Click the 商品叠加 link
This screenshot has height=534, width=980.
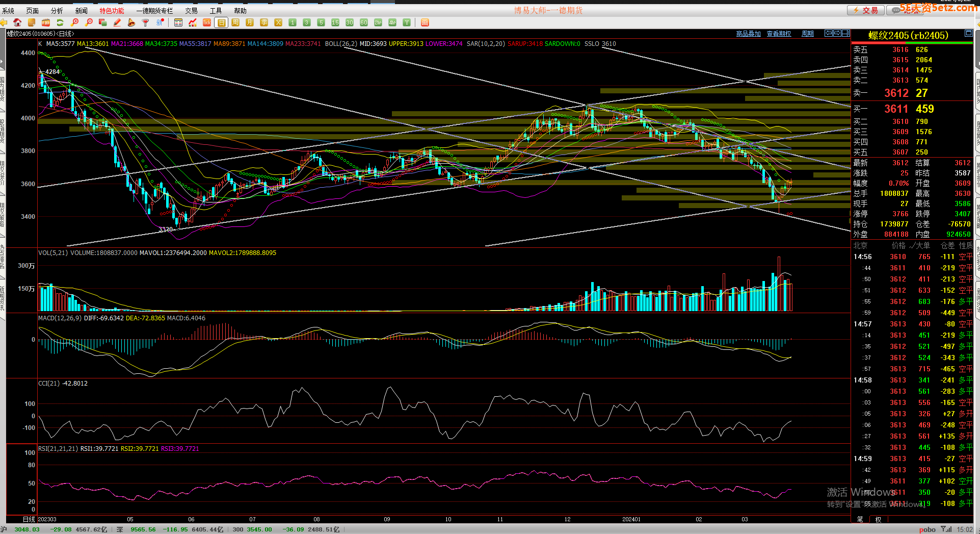pyautogui.click(x=748, y=34)
